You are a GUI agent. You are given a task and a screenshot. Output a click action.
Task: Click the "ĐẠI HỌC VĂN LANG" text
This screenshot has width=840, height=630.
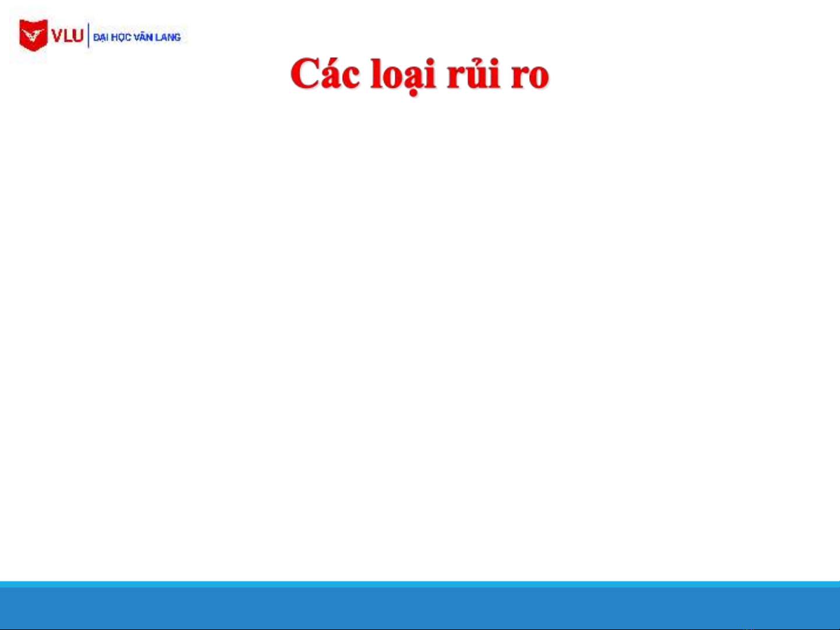[x=137, y=37]
